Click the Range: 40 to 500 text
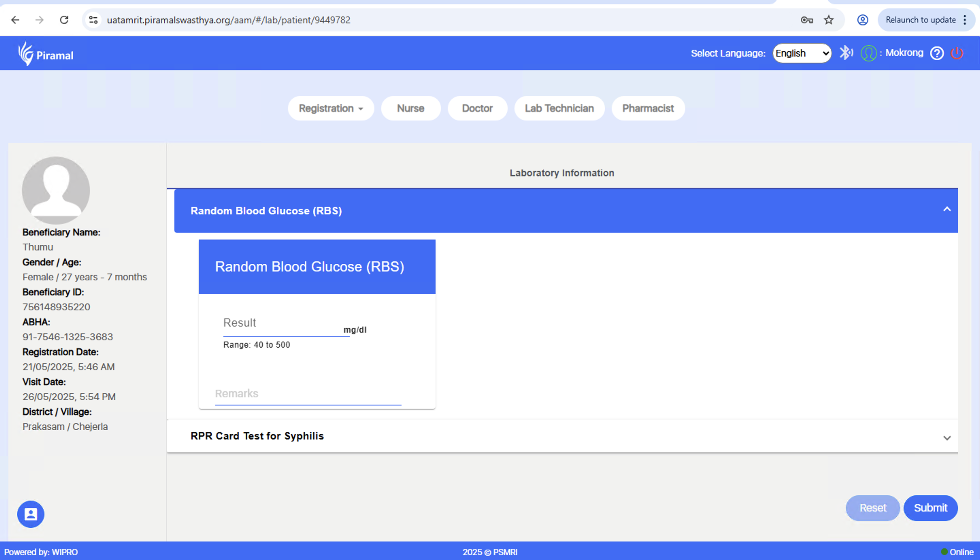Image resolution: width=980 pixels, height=560 pixels. pyautogui.click(x=257, y=345)
